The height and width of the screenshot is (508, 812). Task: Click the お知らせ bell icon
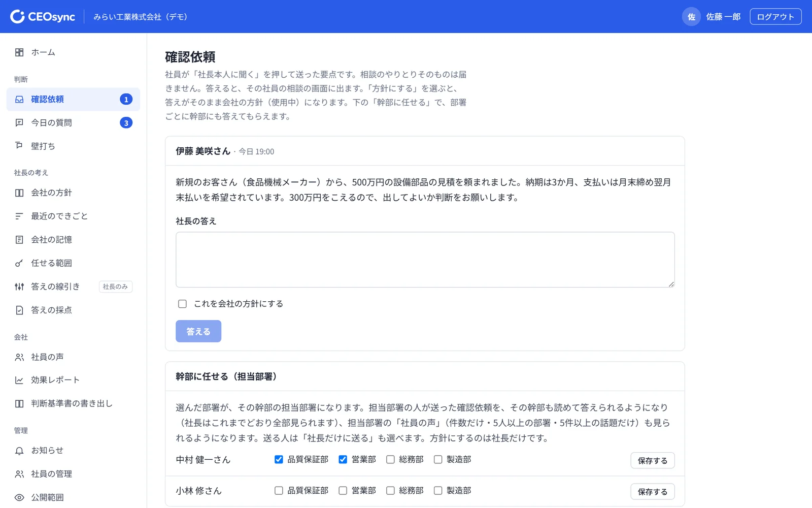[x=19, y=451]
